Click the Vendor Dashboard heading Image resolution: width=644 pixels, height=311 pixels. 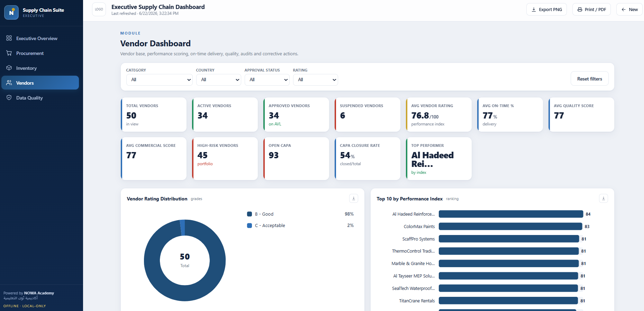[155, 44]
